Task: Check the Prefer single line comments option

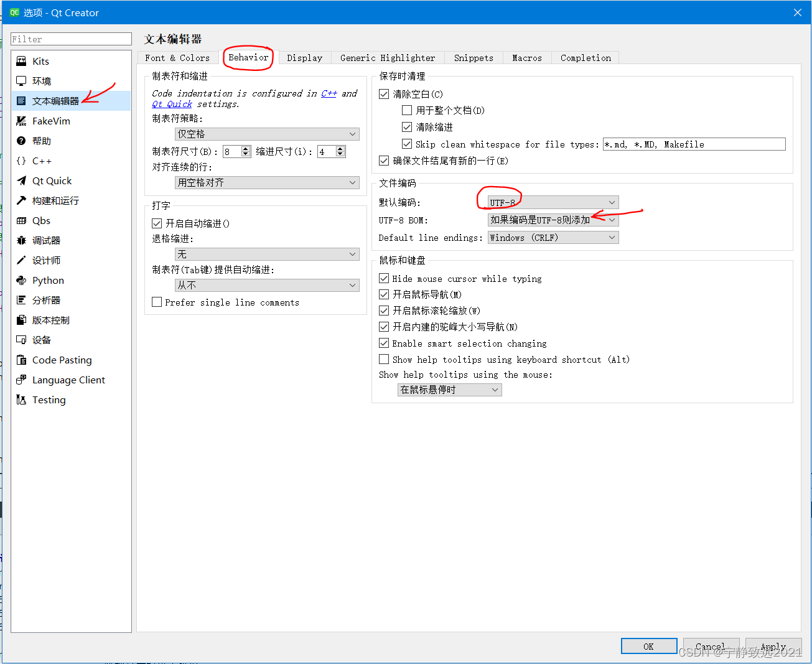Action: (x=157, y=302)
